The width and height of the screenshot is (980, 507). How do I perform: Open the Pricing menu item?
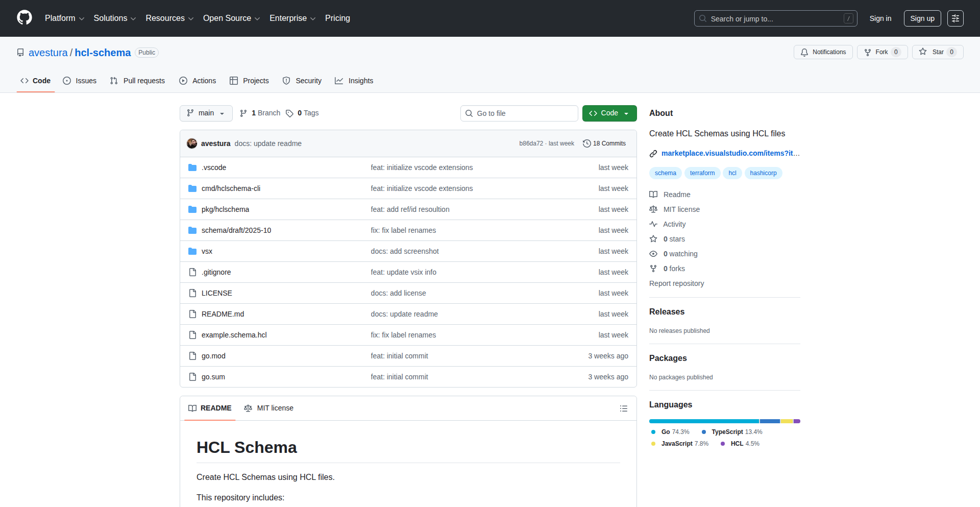click(337, 18)
